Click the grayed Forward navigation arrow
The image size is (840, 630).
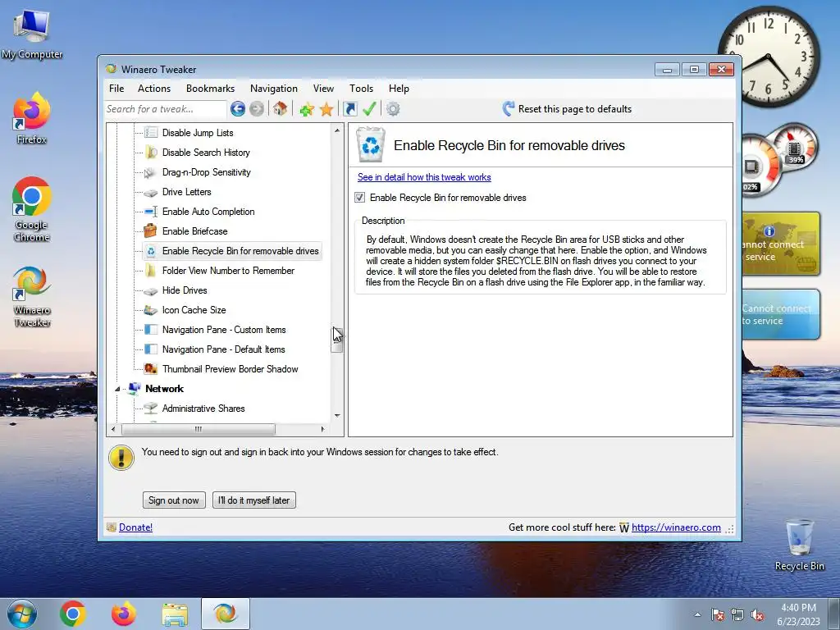click(257, 109)
